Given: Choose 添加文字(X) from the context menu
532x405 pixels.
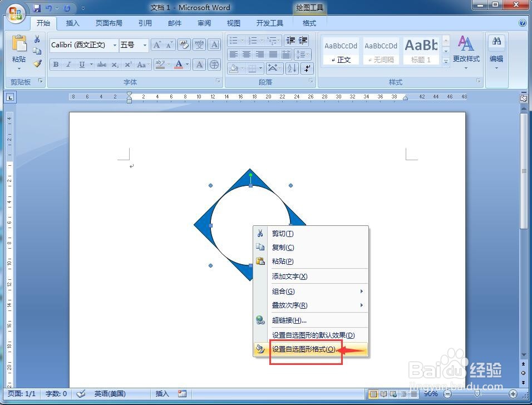Looking at the screenshot, I should tap(311, 276).
